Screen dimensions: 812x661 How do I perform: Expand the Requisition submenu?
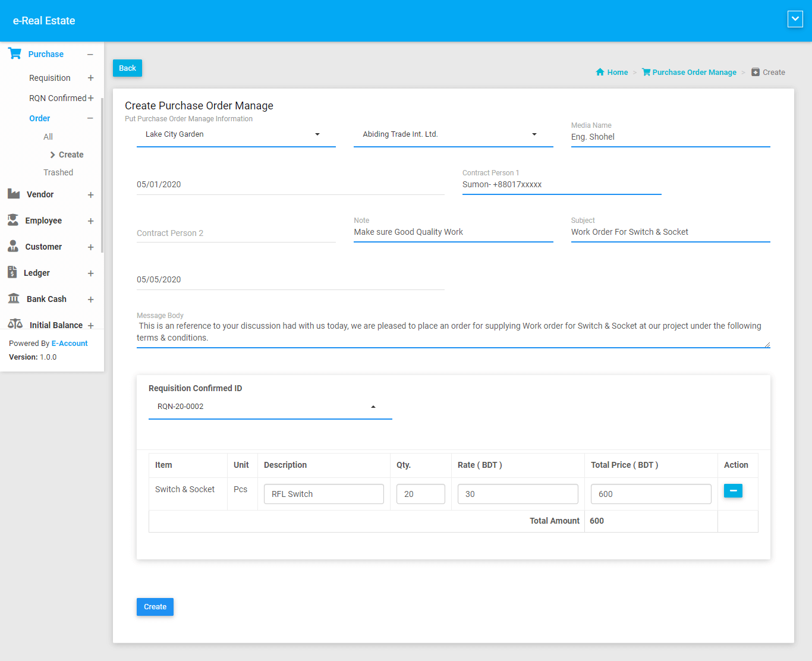click(90, 78)
